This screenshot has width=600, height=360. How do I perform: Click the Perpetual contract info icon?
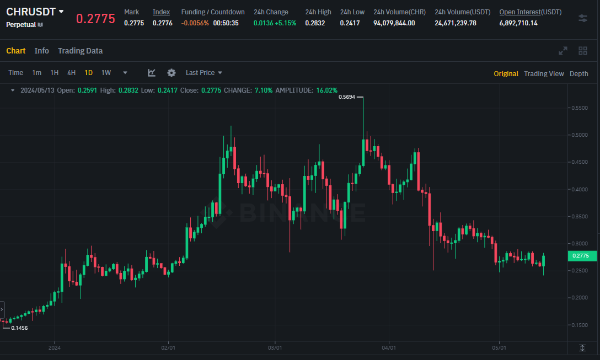(40, 25)
